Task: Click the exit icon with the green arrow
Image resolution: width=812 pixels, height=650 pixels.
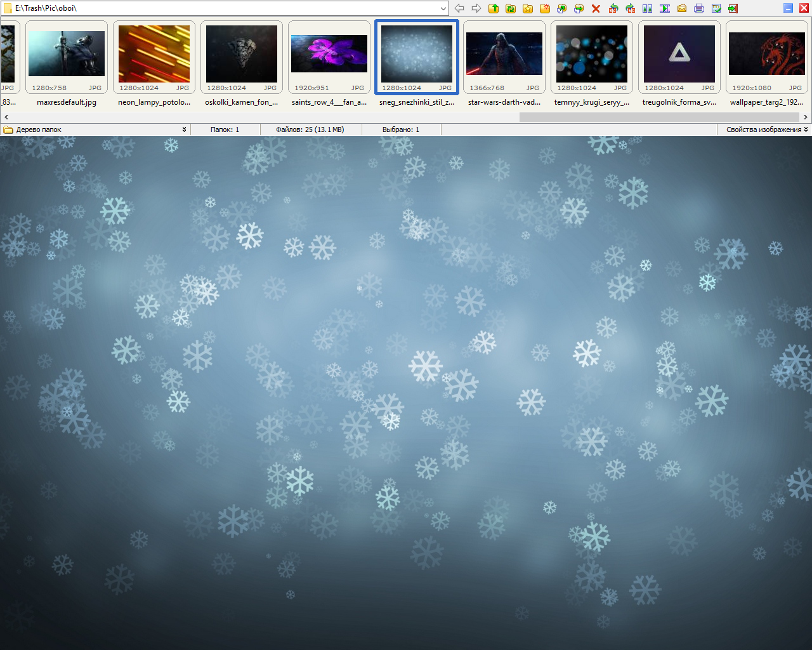Action: coord(733,8)
